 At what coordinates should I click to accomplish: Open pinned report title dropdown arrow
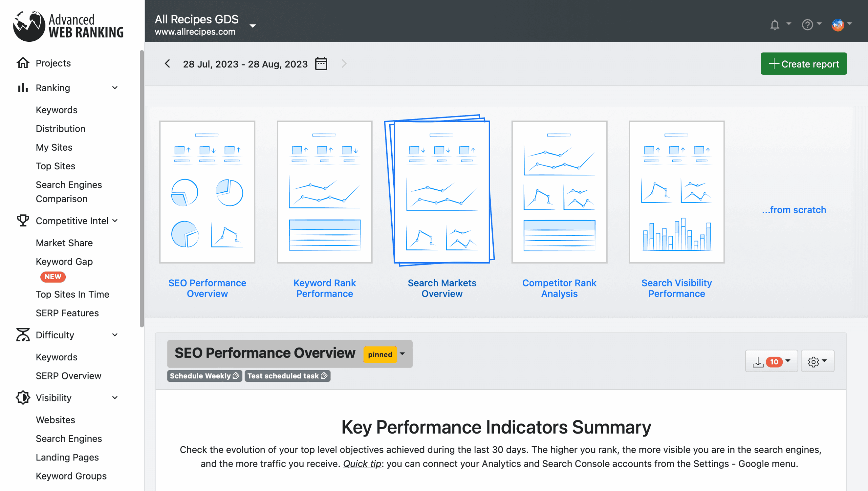[402, 354]
